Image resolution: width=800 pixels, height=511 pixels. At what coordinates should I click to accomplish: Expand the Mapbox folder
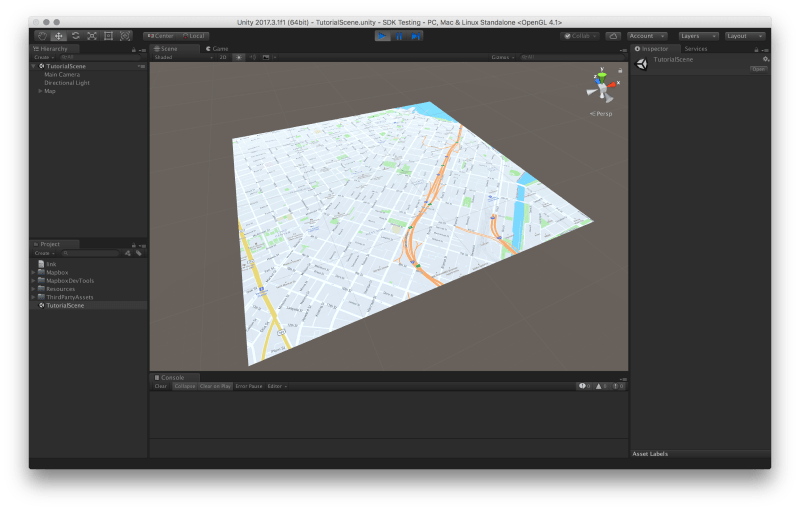point(34,272)
